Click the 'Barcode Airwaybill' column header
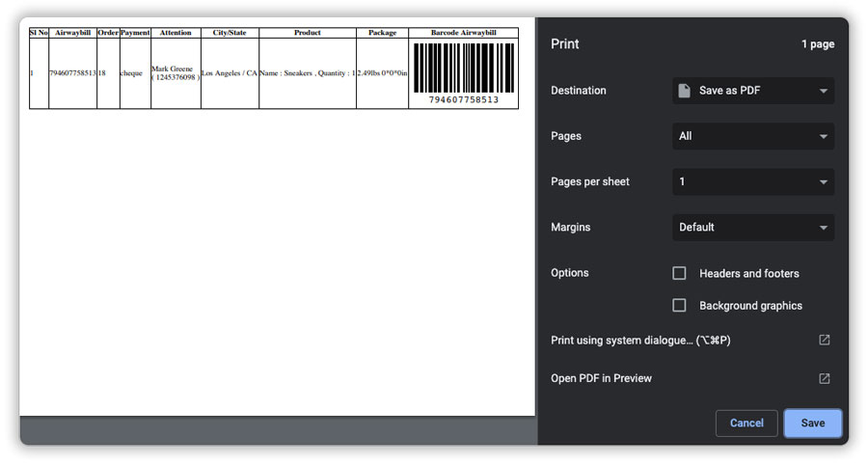This screenshot has width=868, height=466. tap(463, 33)
